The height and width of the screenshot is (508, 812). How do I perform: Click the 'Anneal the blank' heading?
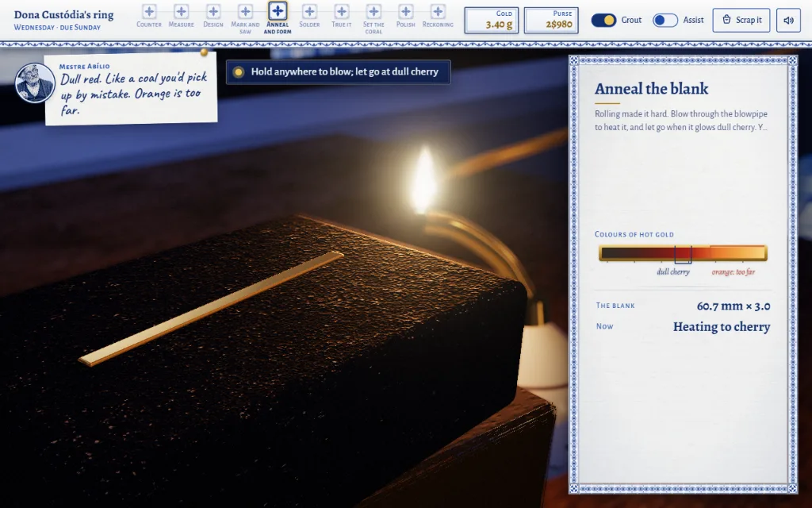click(651, 89)
